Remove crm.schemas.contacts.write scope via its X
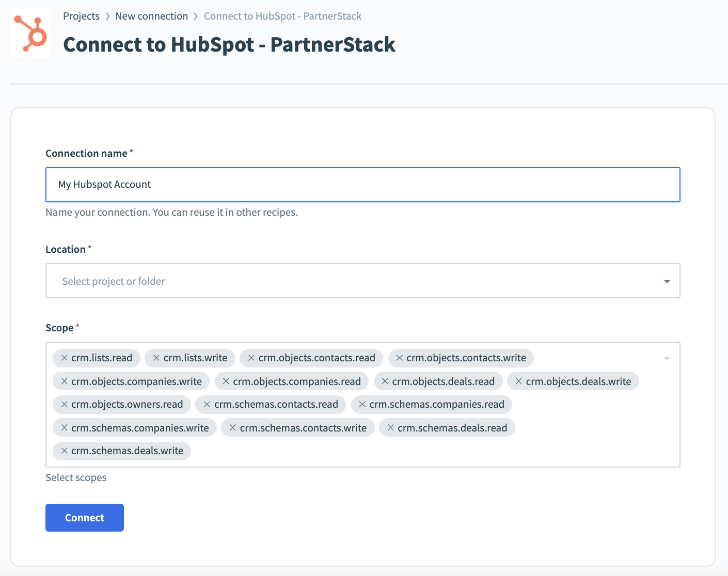Viewport: 728px width, 576px height. point(233,427)
